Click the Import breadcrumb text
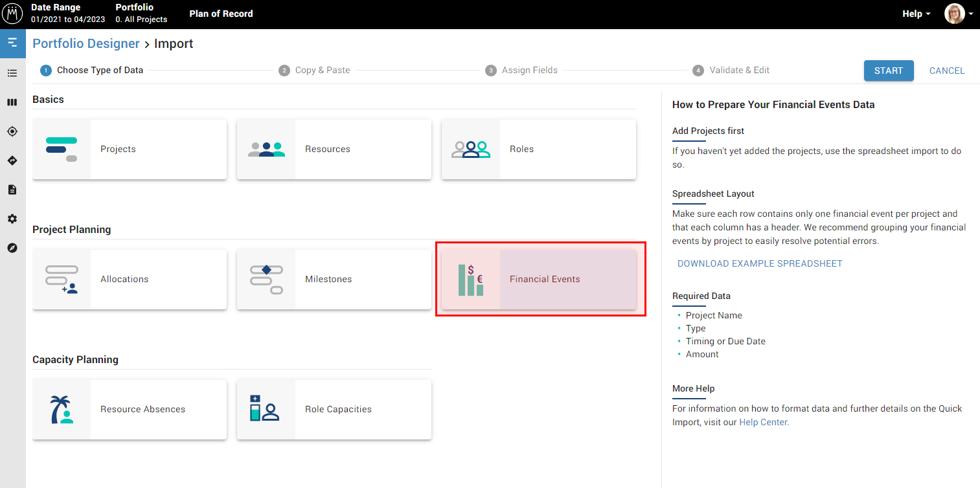This screenshot has width=980, height=488. 174,43
